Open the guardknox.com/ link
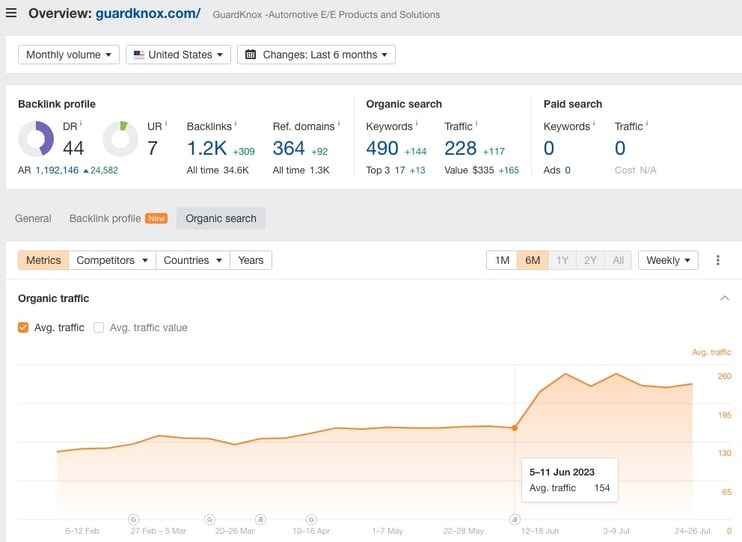The height and width of the screenshot is (542, 742). (148, 14)
